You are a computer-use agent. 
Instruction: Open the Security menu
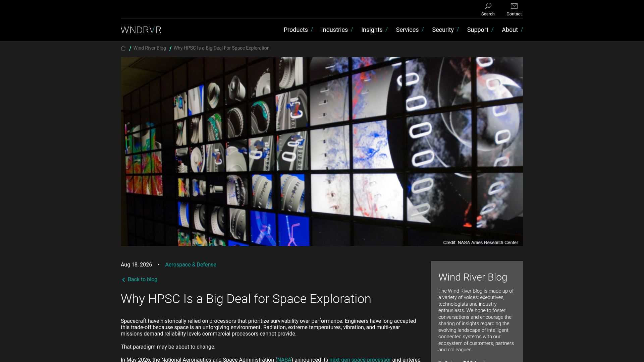443,30
